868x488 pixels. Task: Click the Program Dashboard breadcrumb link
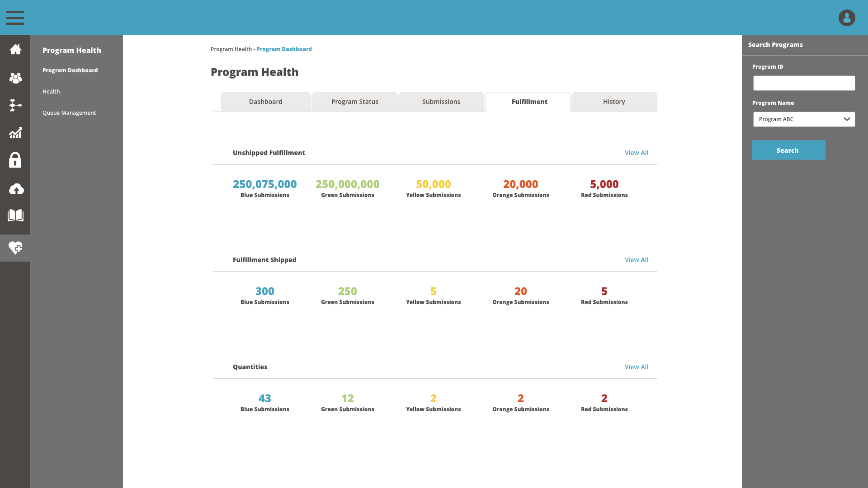point(284,49)
